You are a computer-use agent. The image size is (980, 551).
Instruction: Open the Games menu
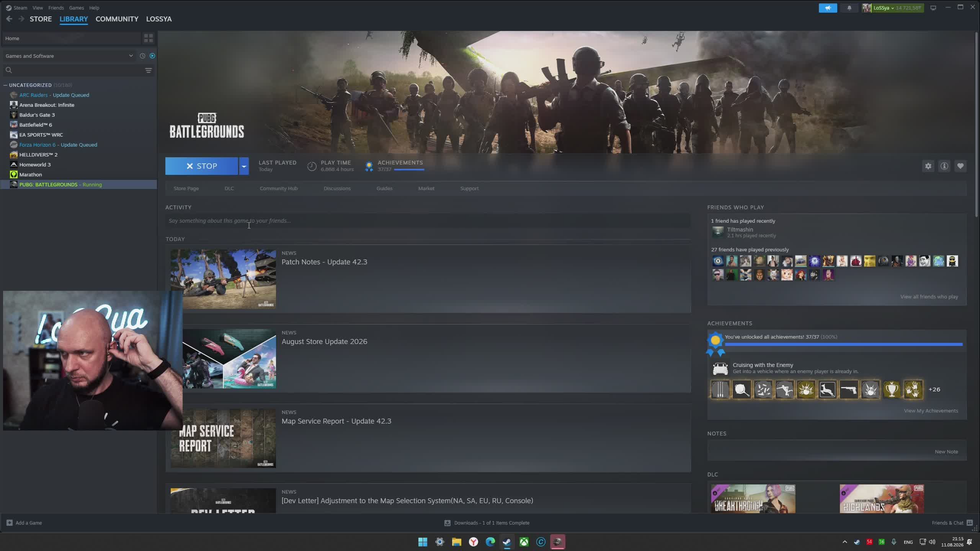tap(77, 8)
